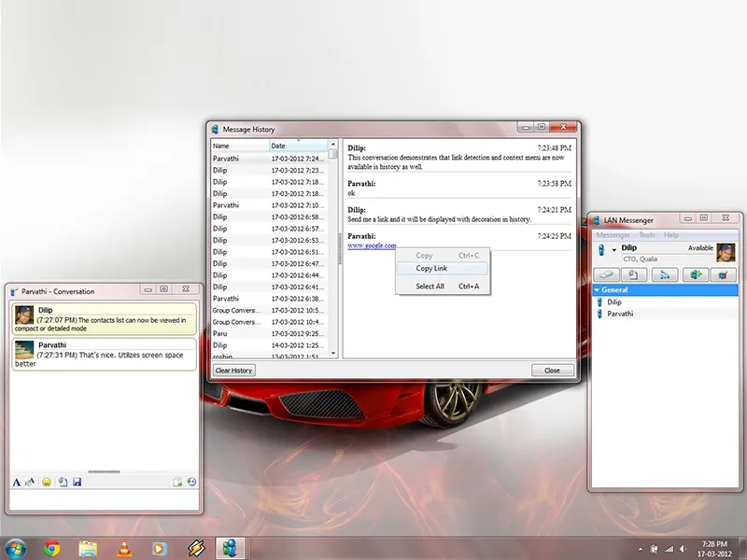The height and width of the screenshot is (560, 747).
Task: Collapse the General contacts group
Action: (598, 290)
